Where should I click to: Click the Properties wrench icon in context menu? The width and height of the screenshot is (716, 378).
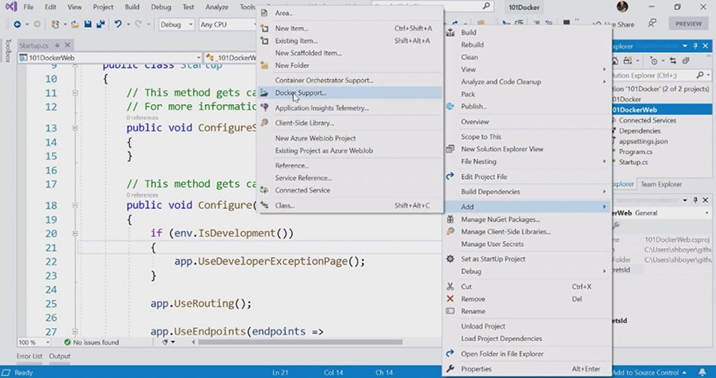450,369
